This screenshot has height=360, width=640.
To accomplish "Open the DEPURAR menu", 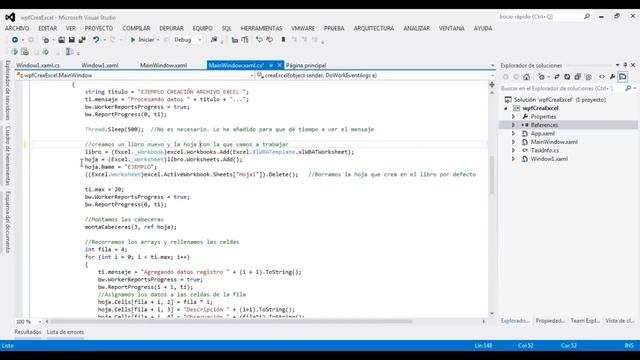I will pos(171,28).
